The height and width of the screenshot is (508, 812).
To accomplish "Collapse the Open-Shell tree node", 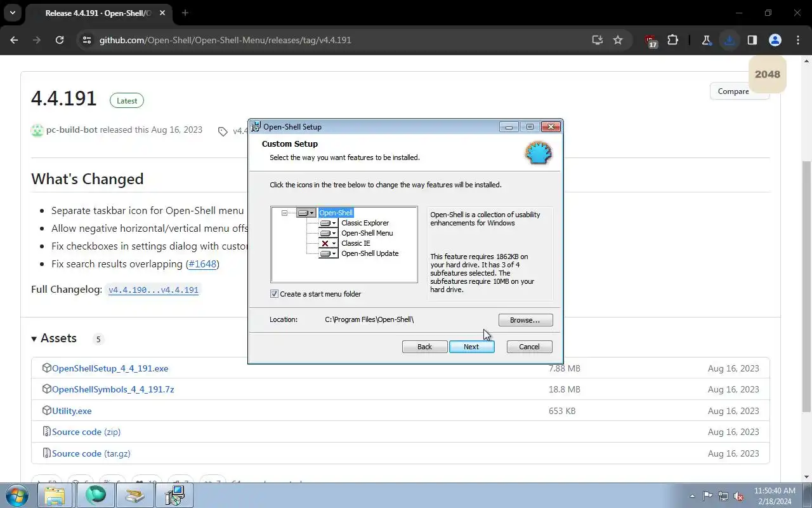I will click(284, 213).
